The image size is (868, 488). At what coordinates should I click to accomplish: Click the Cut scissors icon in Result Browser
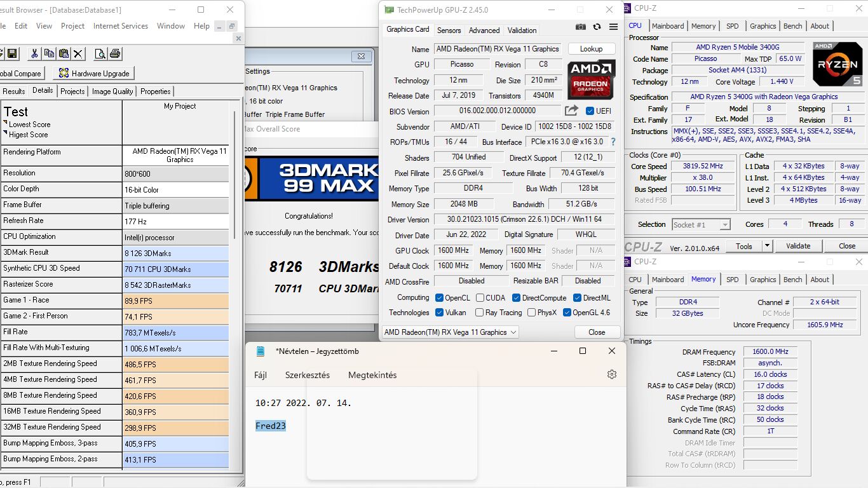34,54
